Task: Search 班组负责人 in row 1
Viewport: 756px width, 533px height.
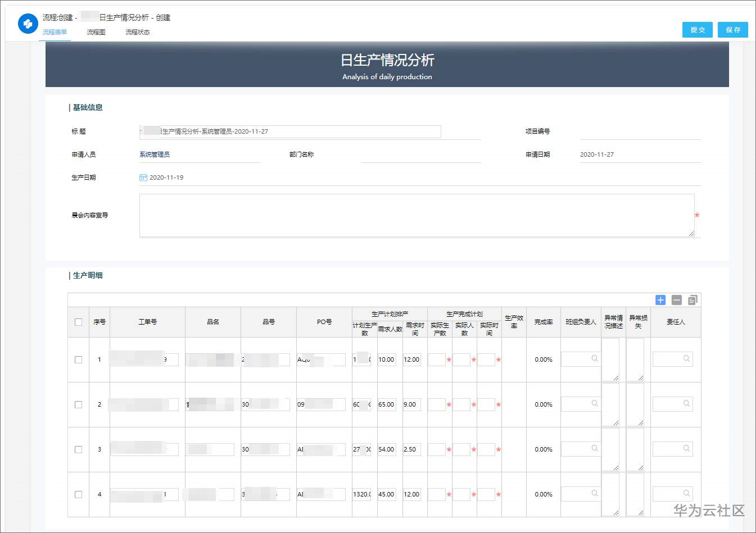Action: [x=595, y=358]
